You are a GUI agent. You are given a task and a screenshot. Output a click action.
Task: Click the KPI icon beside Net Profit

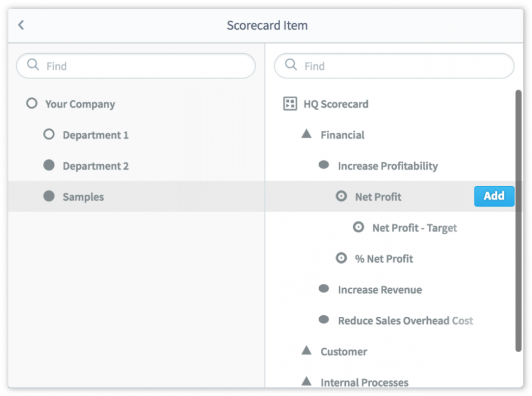tap(342, 196)
